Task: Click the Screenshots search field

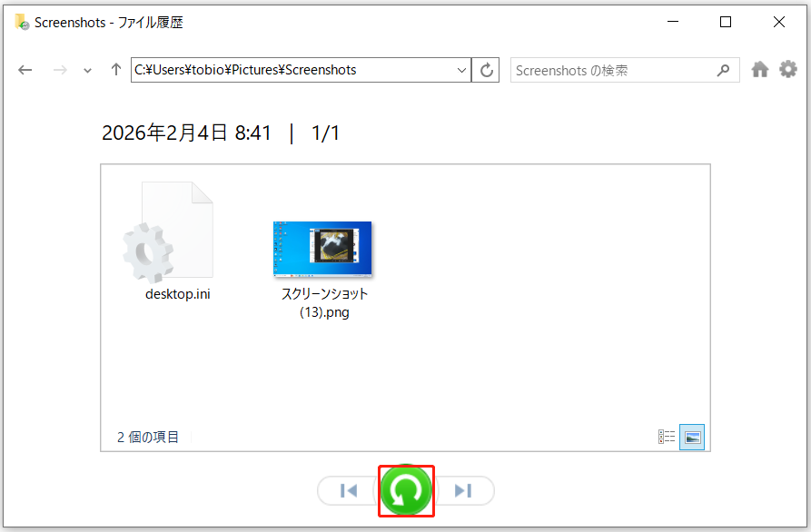Action: [615, 70]
